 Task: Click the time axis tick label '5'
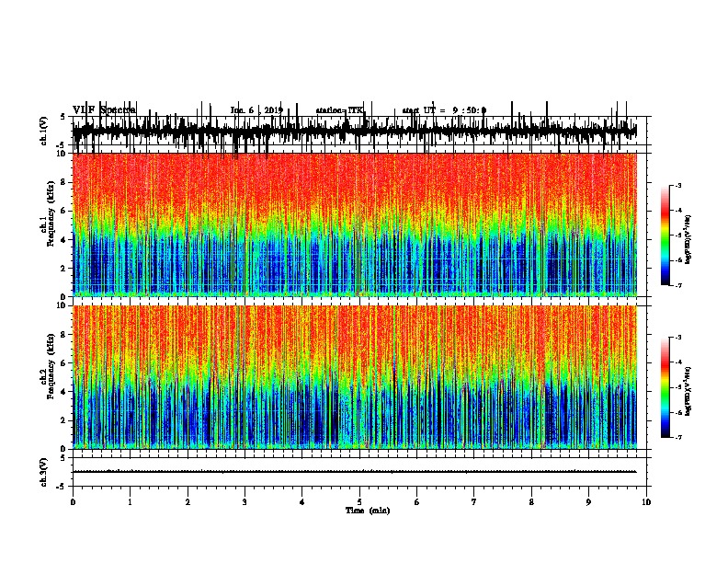pos(359,502)
